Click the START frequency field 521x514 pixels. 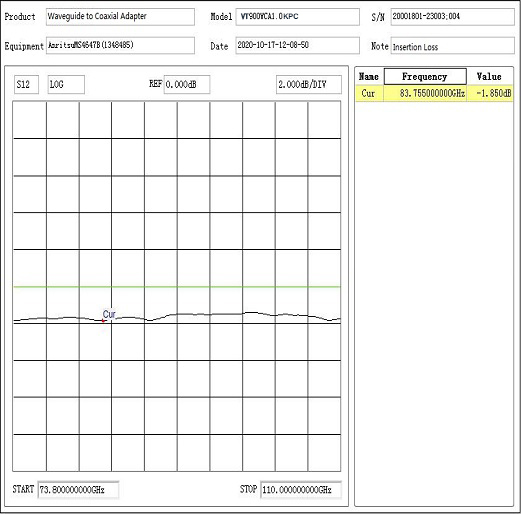(78, 490)
